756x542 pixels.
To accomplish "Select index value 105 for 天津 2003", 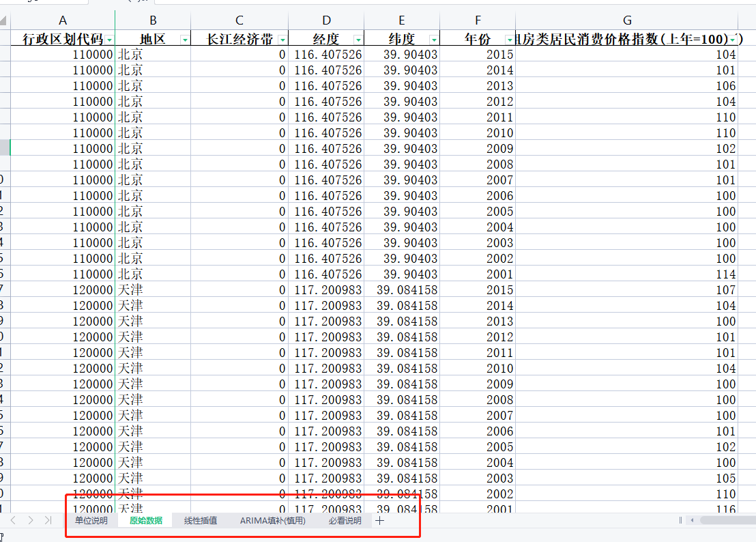I will click(x=627, y=478).
